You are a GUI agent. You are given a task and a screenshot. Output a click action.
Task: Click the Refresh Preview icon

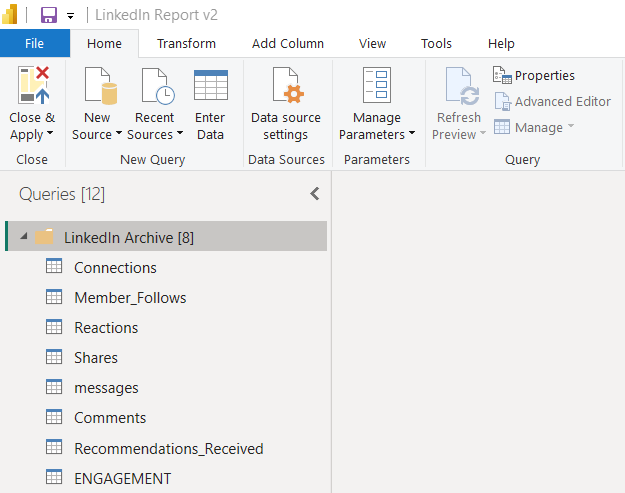pos(462,86)
